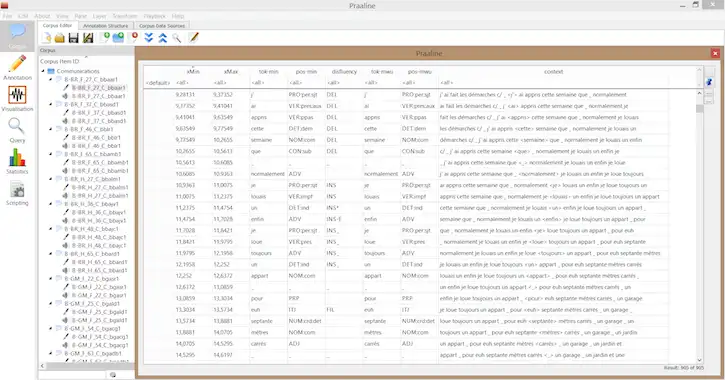Image resolution: width=725 pixels, height=380 pixels.
Task: Switch to the Annotation pencil section
Action: (x=17, y=67)
